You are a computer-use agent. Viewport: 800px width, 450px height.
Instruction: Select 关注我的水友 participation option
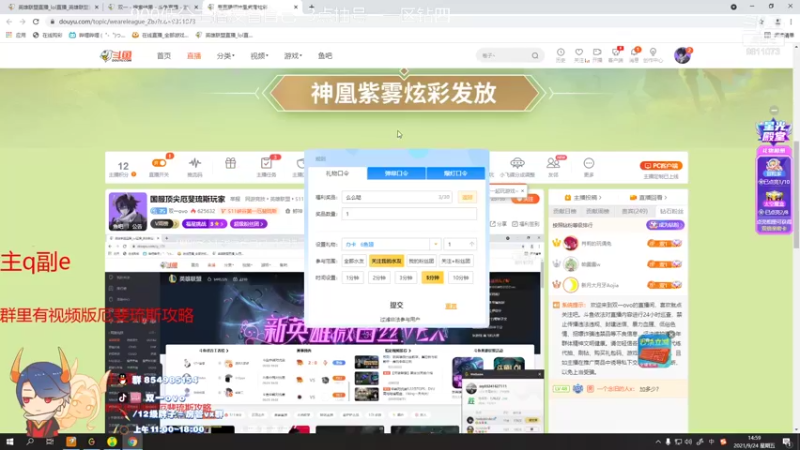click(x=386, y=261)
